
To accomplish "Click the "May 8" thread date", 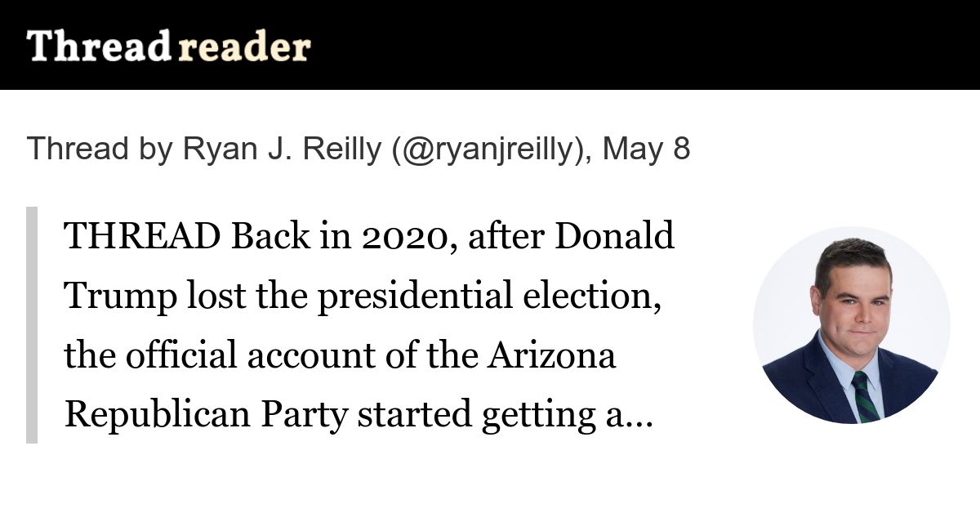I will pyautogui.click(x=646, y=149).
